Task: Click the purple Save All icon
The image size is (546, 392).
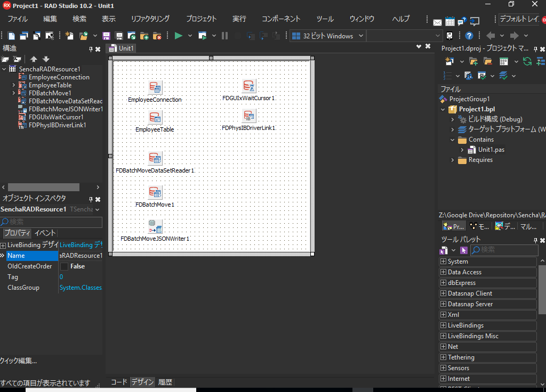Action: (106, 36)
